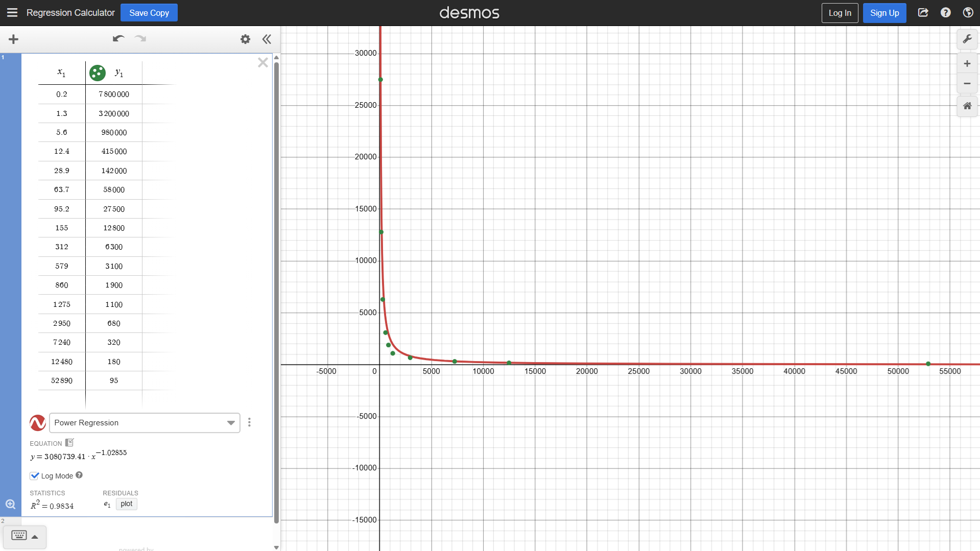Open the Power Regression type dropdown
980x551 pixels.
click(x=145, y=423)
